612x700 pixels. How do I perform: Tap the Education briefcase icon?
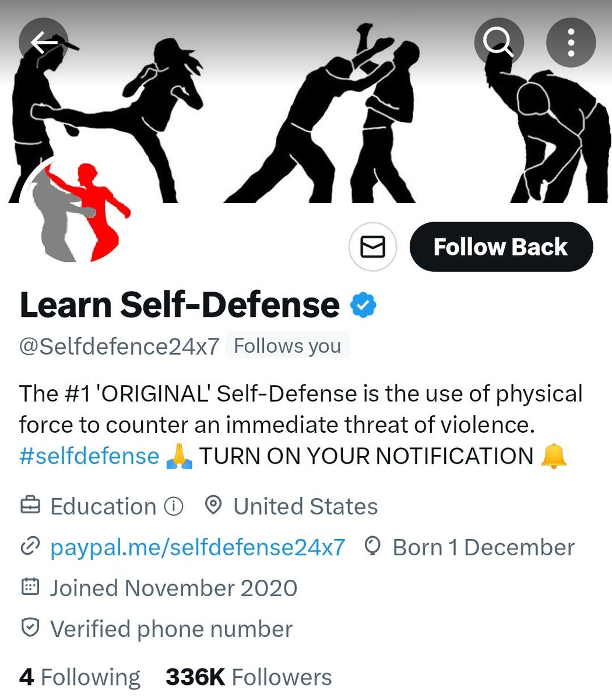click(30, 506)
